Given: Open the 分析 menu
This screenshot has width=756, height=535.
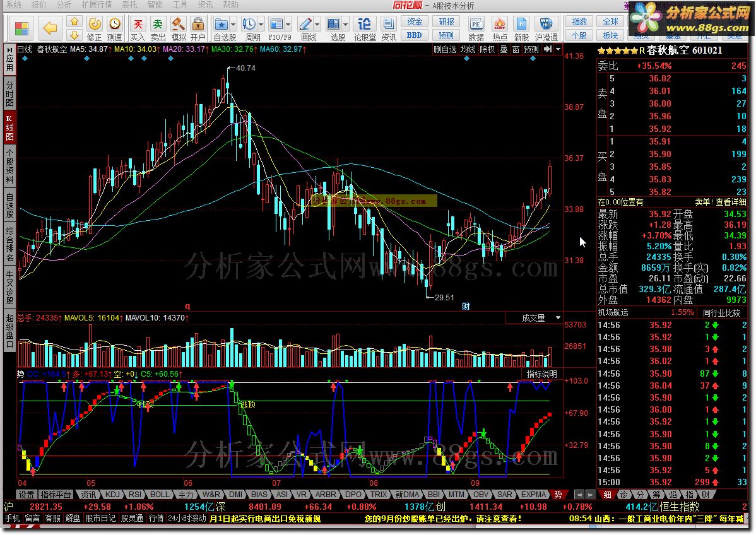Looking at the screenshot, I should tap(64, 5).
